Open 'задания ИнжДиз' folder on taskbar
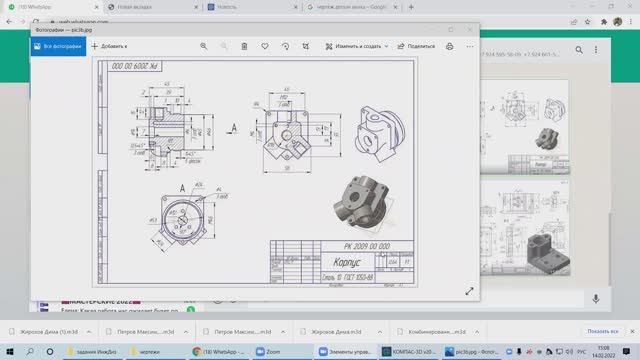This screenshot has width=640, height=360. (x=92, y=351)
